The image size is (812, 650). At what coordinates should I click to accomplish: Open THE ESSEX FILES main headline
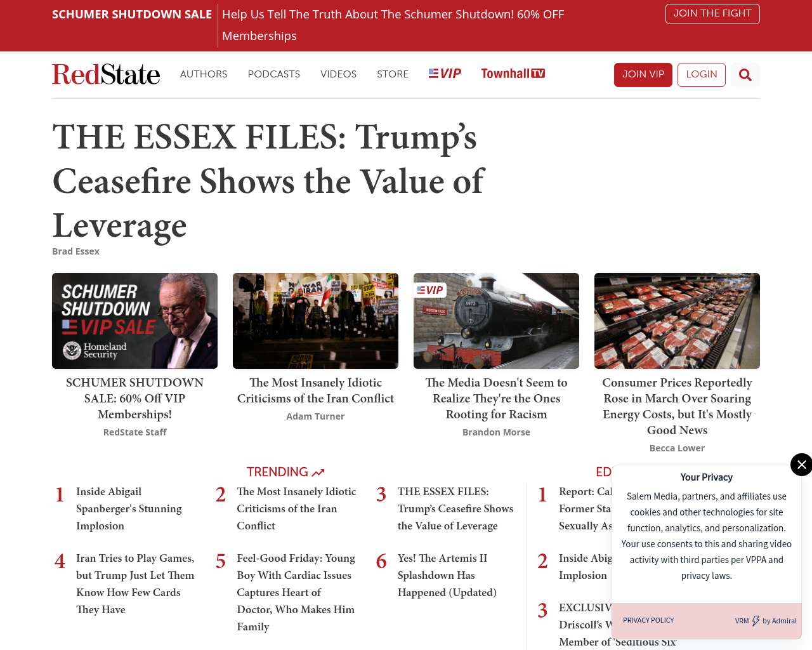coord(268,181)
